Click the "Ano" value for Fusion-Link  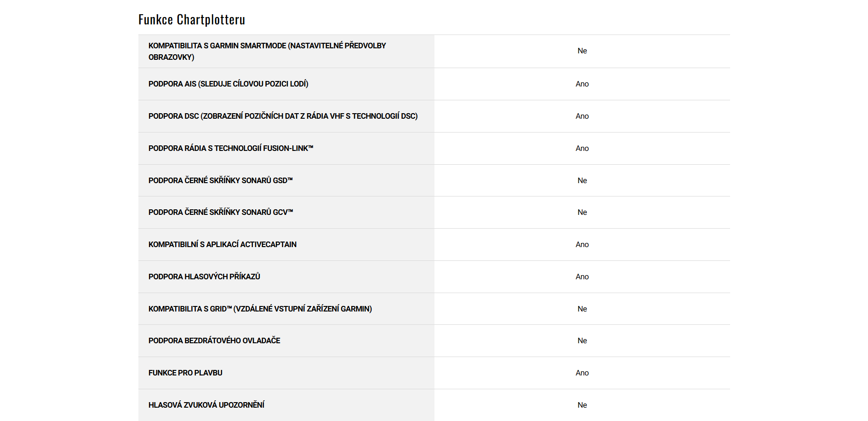coord(582,148)
